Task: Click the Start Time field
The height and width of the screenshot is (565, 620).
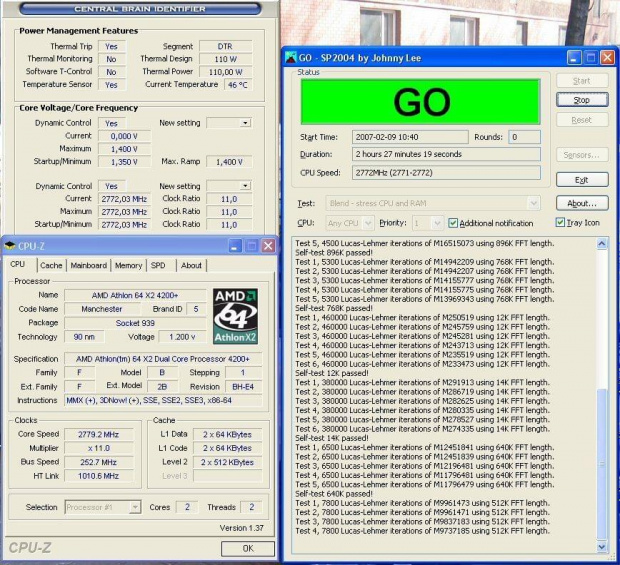Action: coord(410,137)
